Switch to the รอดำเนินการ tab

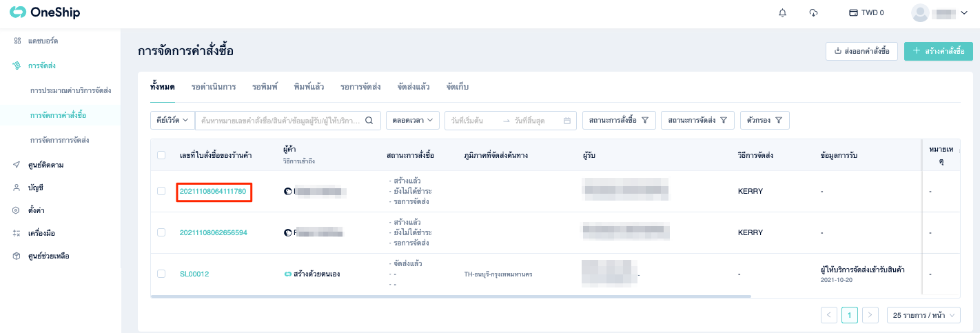pyautogui.click(x=214, y=86)
